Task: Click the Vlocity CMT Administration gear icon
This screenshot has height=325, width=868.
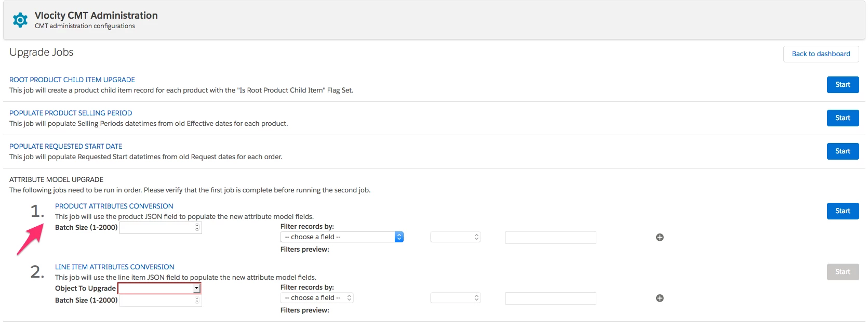Action: tap(20, 20)
